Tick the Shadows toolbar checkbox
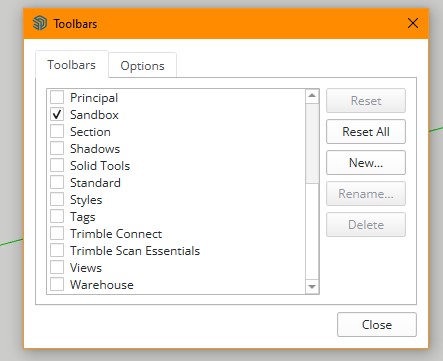443x361 pixels. pyautogui.click(x=57, y=148)
